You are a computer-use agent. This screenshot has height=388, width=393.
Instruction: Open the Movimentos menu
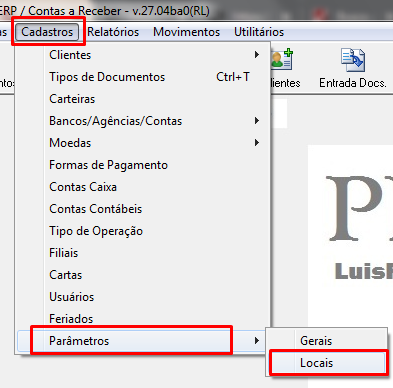(x=187, y=32)
